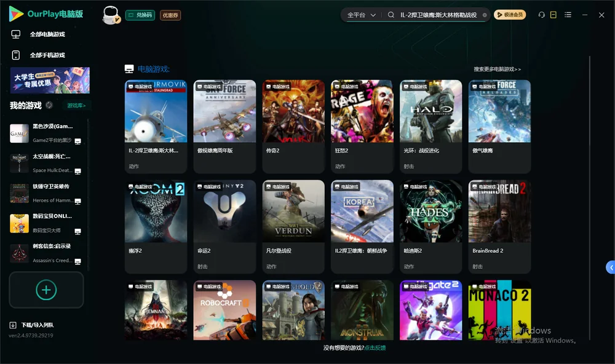Select 刺客信条:启示录 in my games
The image size is (615, 364).
tap(47, 253)
